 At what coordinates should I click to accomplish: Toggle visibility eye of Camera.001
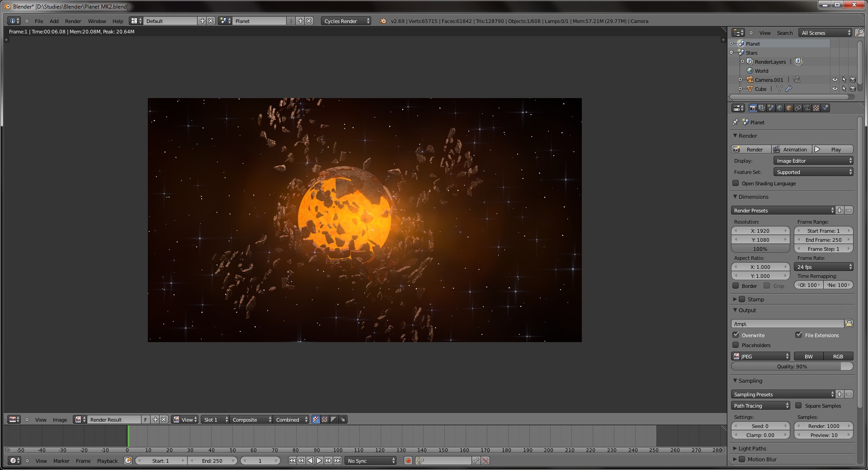point(835,80)
